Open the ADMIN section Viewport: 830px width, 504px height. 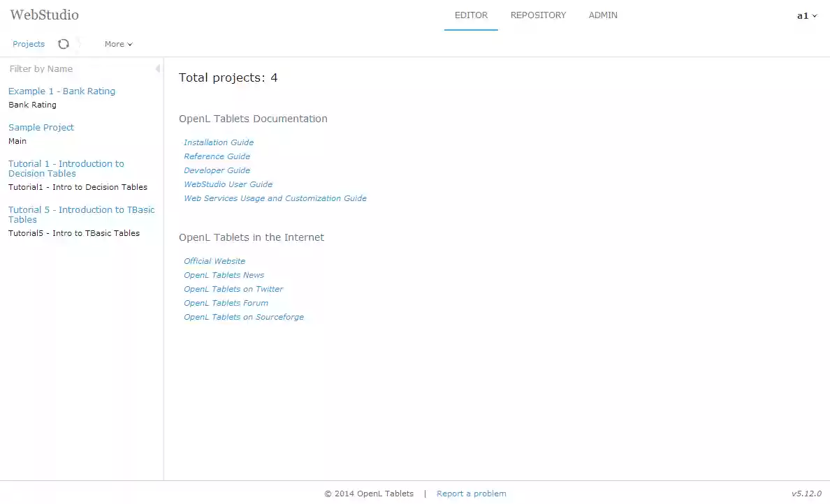coord(602,15)
